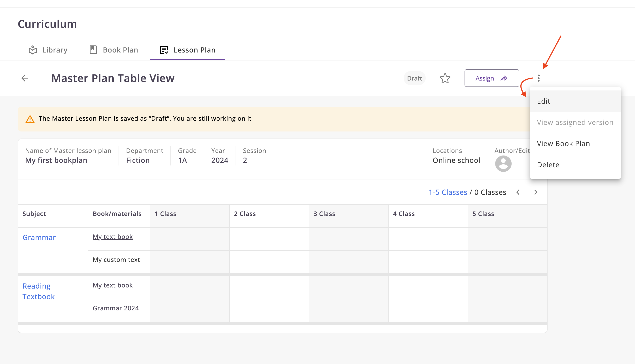Go to previous classes page chevron
The height and width of the screenshot is (364, 635).
pyautogui.click(x=518, y=192)
